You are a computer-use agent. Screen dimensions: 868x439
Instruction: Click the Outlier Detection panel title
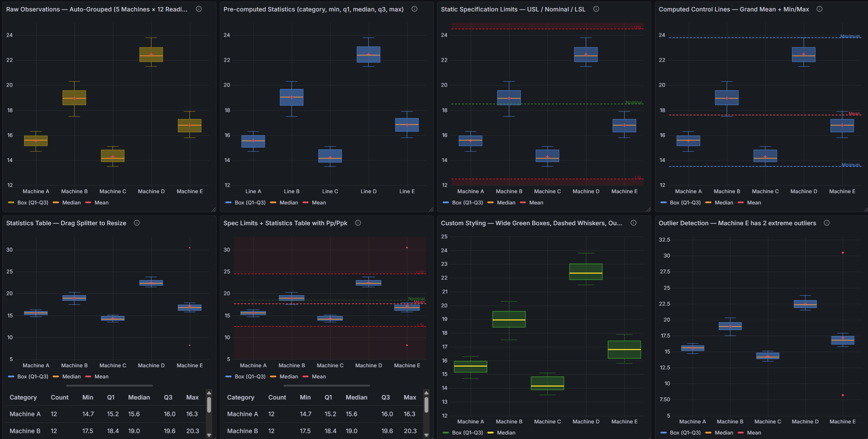coord(737,223)
